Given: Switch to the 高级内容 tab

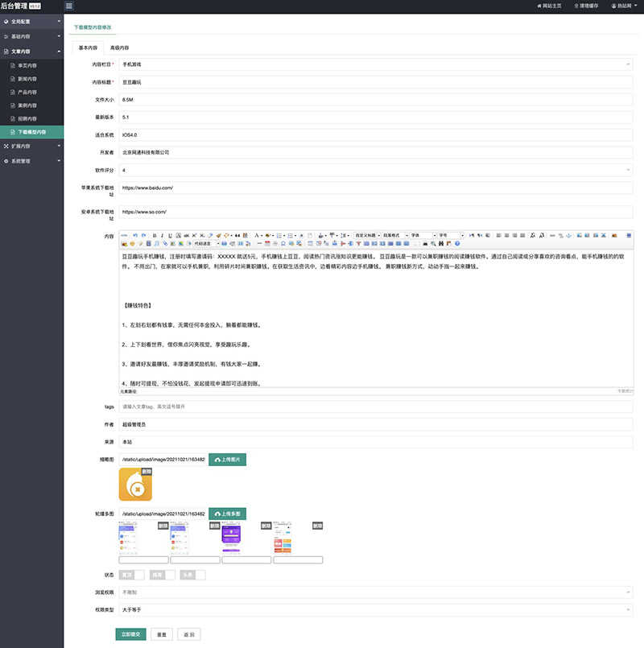Looking at the screenshot, I should point(119,48).
